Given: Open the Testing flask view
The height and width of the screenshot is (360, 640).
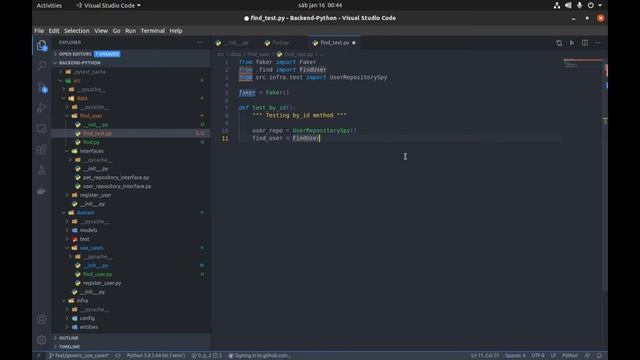Looking at the screenshot, I should pos(42,170).
